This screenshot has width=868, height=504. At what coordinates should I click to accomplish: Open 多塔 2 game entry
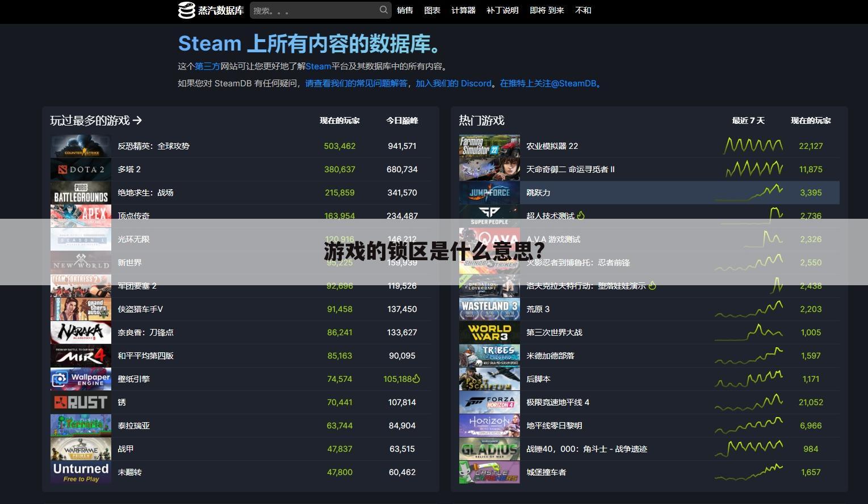(129, 169)
